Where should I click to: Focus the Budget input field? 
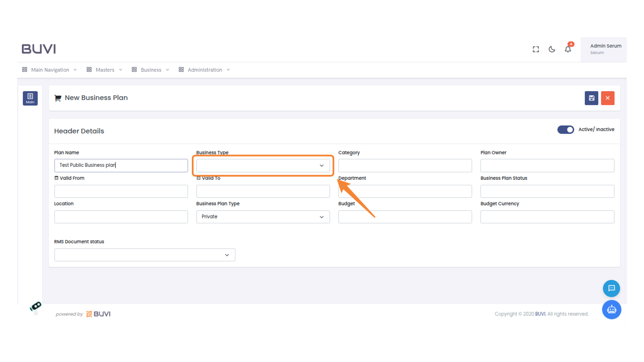pyautogui.click(x=405, y=217)
